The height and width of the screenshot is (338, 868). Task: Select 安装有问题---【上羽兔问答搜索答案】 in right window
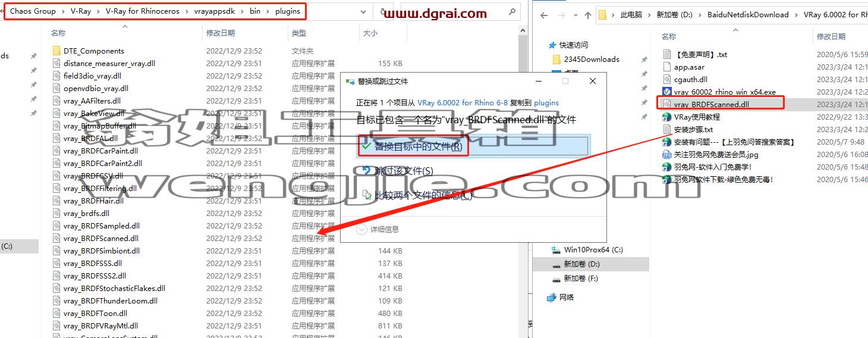click(734, 142)
